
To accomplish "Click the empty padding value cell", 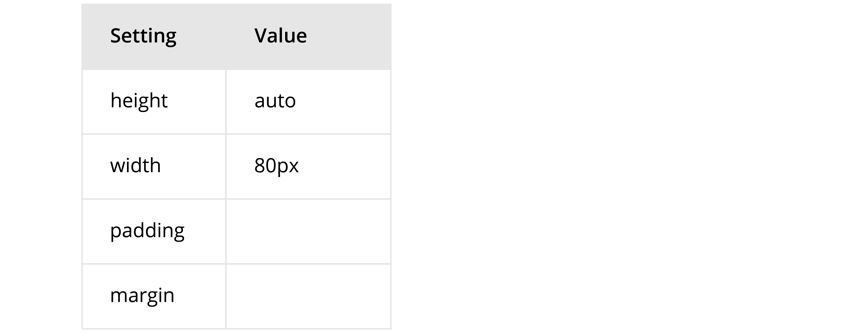I will [308, 231].
